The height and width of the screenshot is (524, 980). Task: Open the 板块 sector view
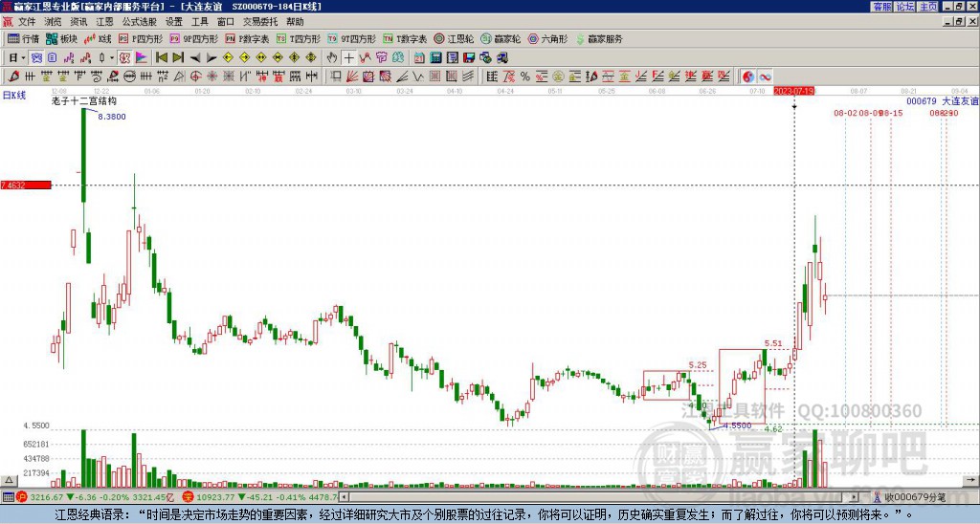[x=61, y=38]
